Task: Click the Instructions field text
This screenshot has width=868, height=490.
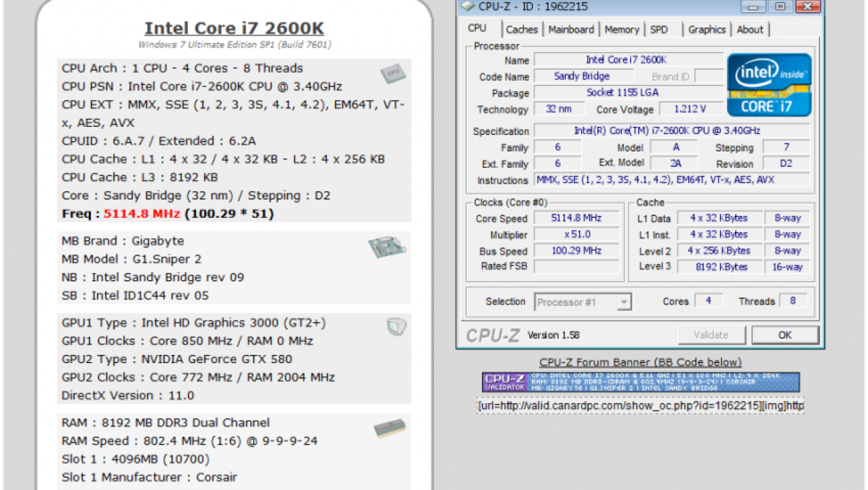Action: pyautogui.click(x=671, y=181)
